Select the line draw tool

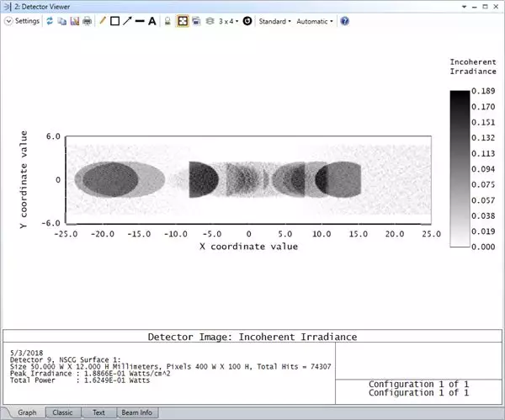140,21
